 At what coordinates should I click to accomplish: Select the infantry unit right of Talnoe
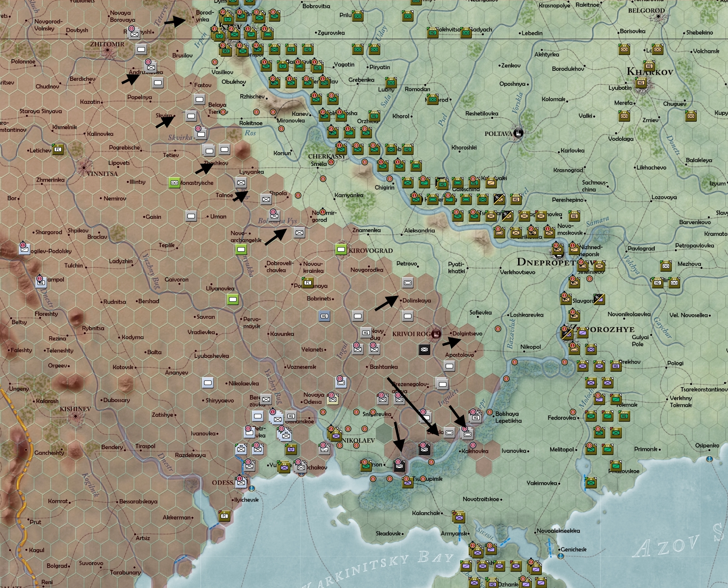pos(266,199)
